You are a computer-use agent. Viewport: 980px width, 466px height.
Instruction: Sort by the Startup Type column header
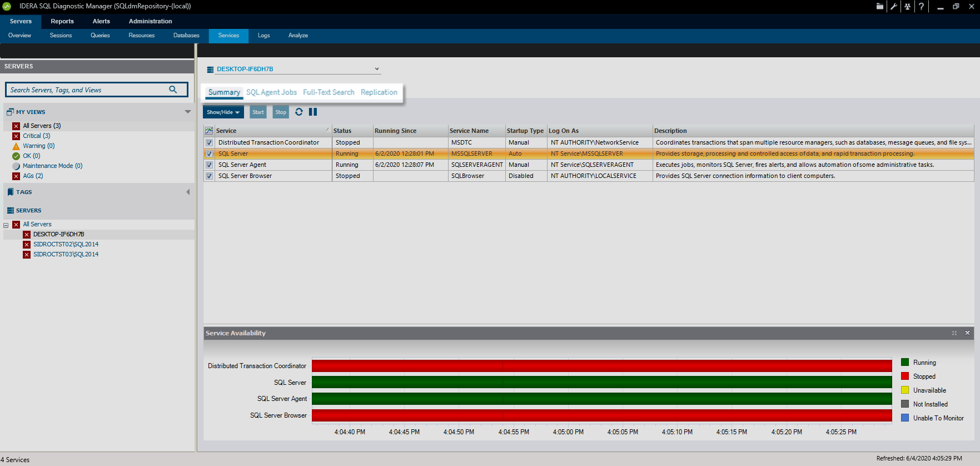526,131
